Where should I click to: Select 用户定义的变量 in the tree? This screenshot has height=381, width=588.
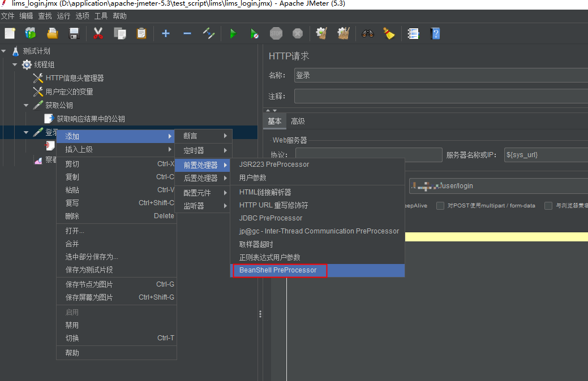(x=69, y=92)
